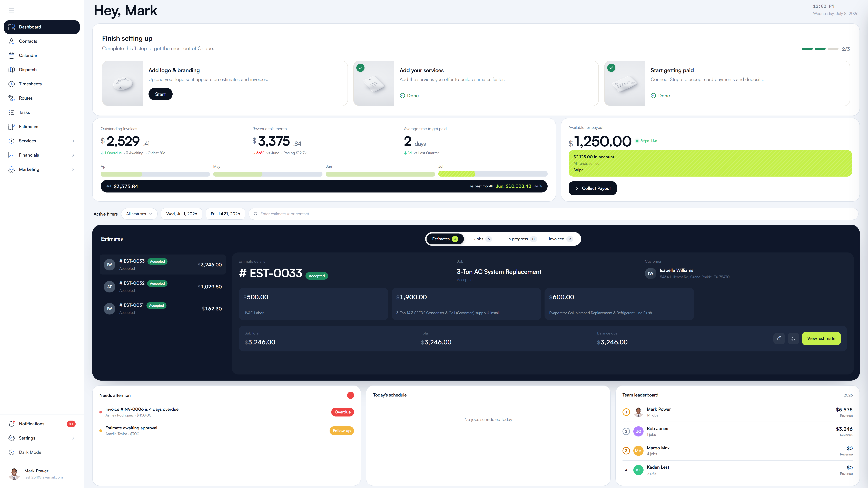The width and height of the screenshot is (868, 488).
Task: Open the hamburger menu icon
Action: pyautogui.click(x=12, y=10)
